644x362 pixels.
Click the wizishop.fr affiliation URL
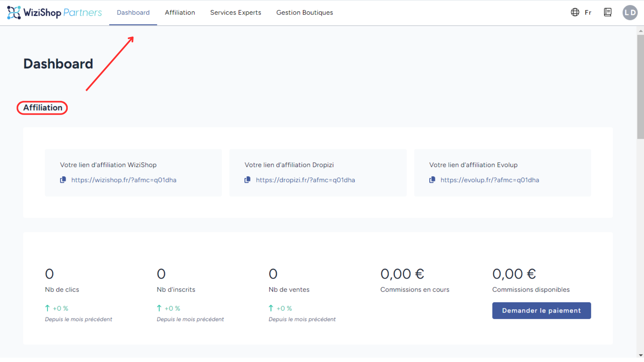coord(124,180)
